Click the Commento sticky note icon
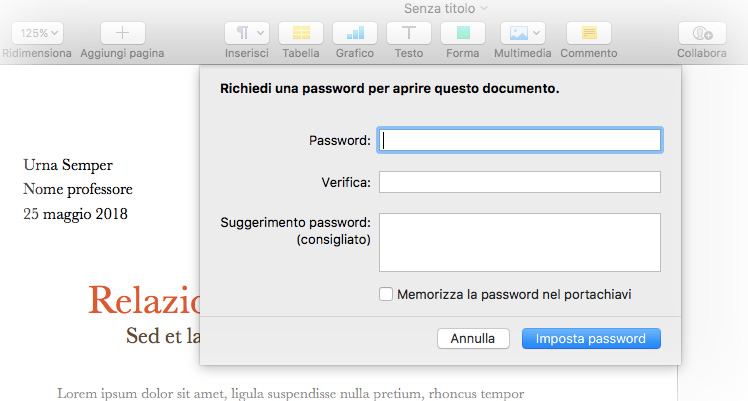 point(589,33)
